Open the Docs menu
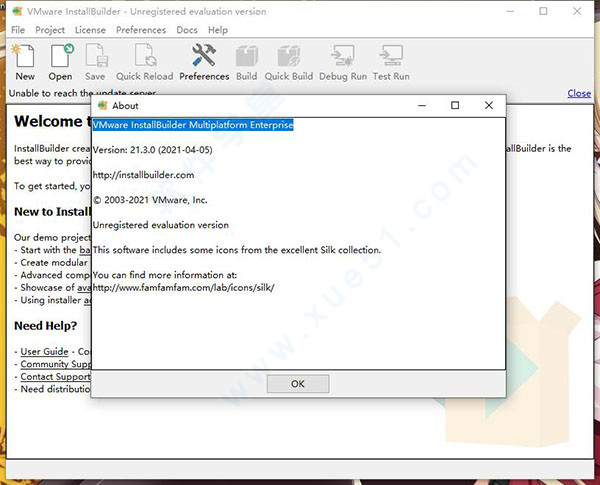Viewport: 600px width, 485px height. coord(187,30)
